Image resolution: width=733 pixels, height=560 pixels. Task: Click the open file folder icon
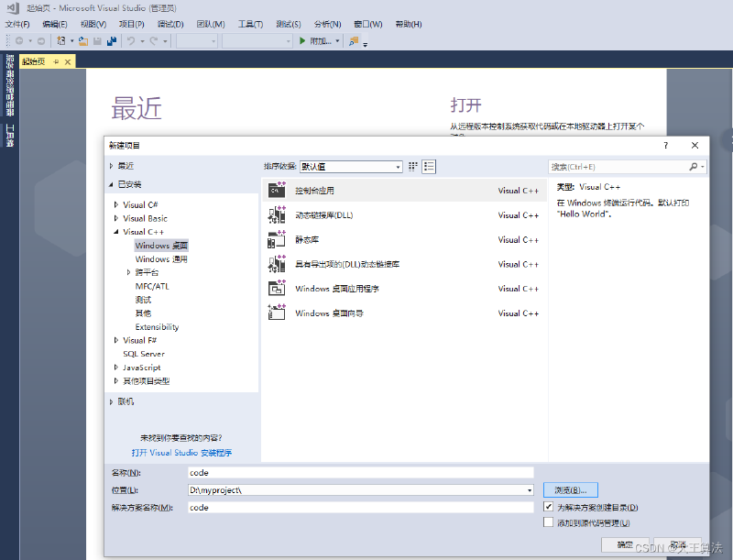pos(83,41)
